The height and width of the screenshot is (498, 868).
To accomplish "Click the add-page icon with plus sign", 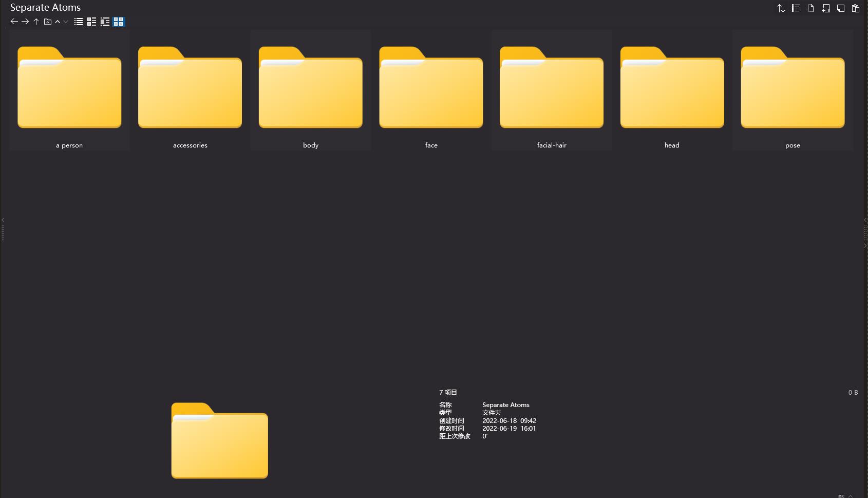I will click(826, 8).
